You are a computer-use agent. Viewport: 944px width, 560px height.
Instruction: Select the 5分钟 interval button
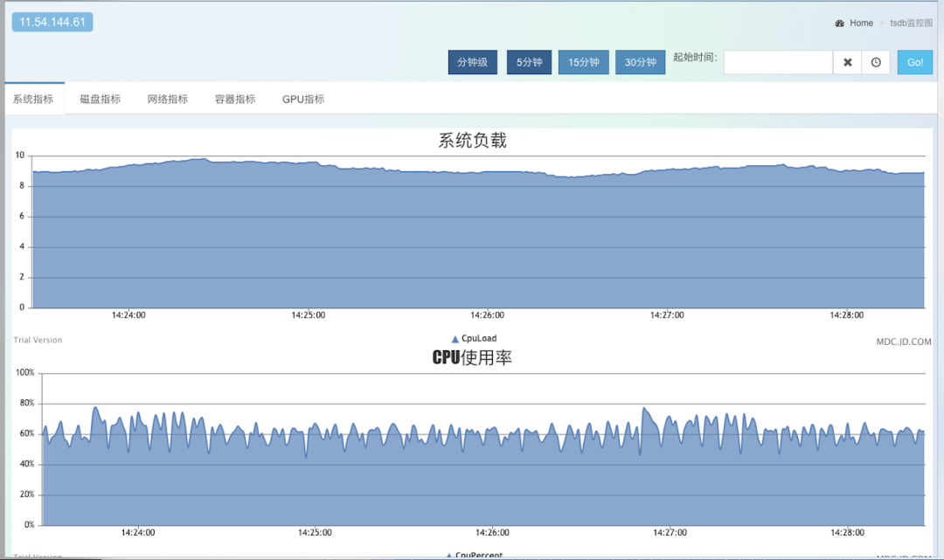[529, 62]
